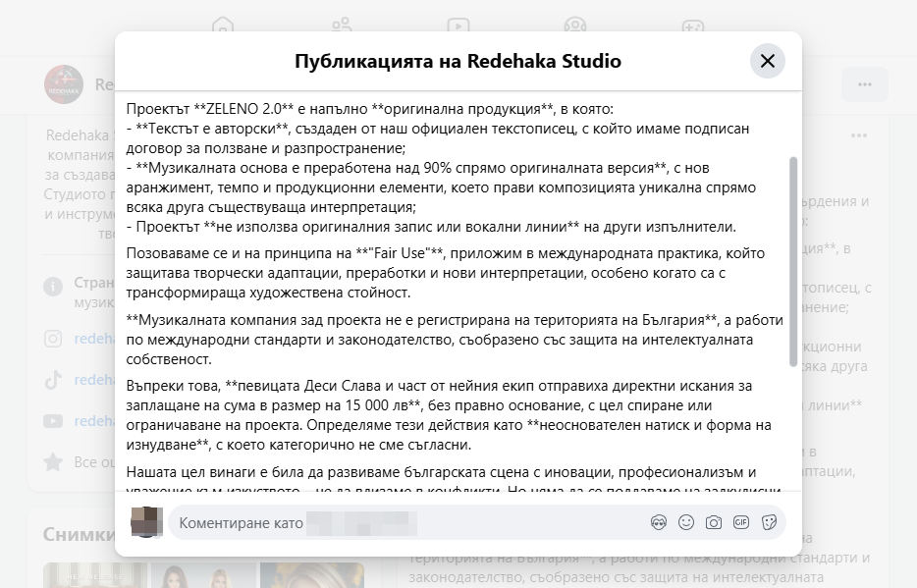Select the post dialog title text
The width and height of the screenshot is (917, 588).
[458, 61]
